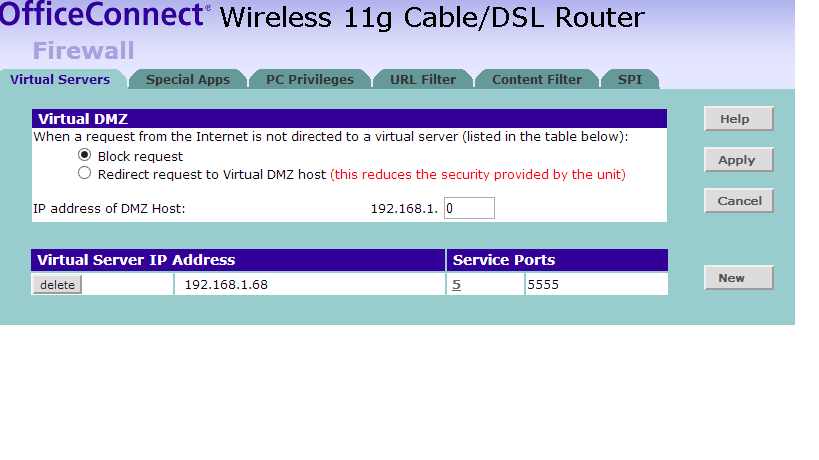Go to the URL Filter tab
Screen dimensions: 819x460
pyautogui.click(x=422, y=79)
